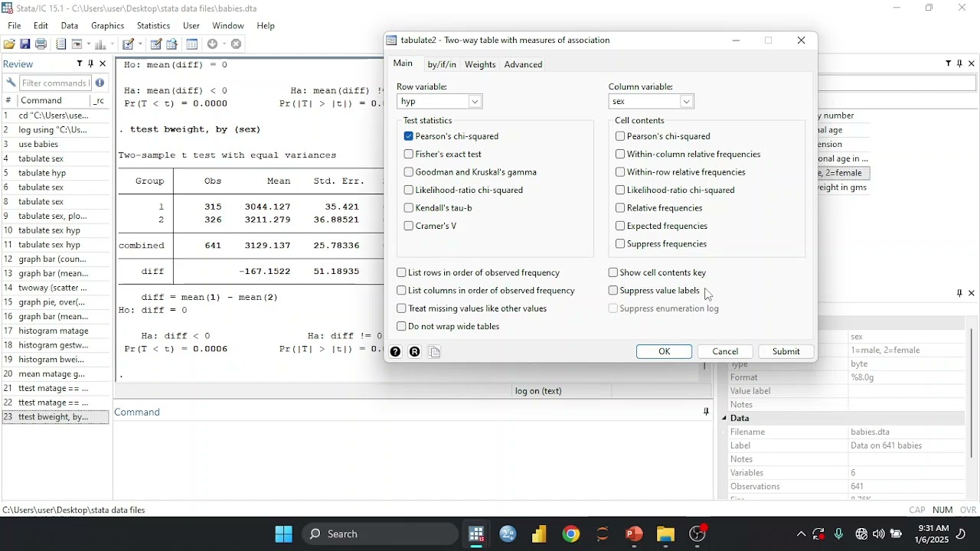Click the 'log on (text)' status label
This screenshot has width=980, height=551.
click(x=539, y=392)
